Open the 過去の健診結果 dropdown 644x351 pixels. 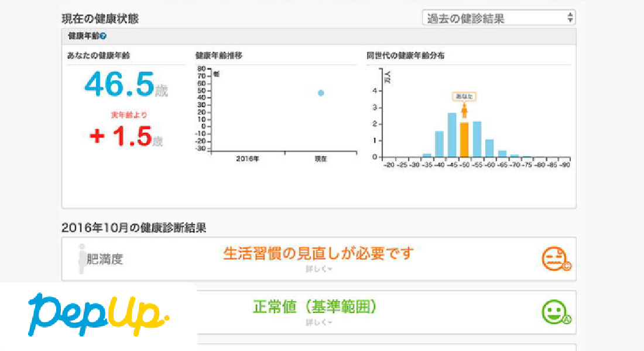tap(498, 18)
